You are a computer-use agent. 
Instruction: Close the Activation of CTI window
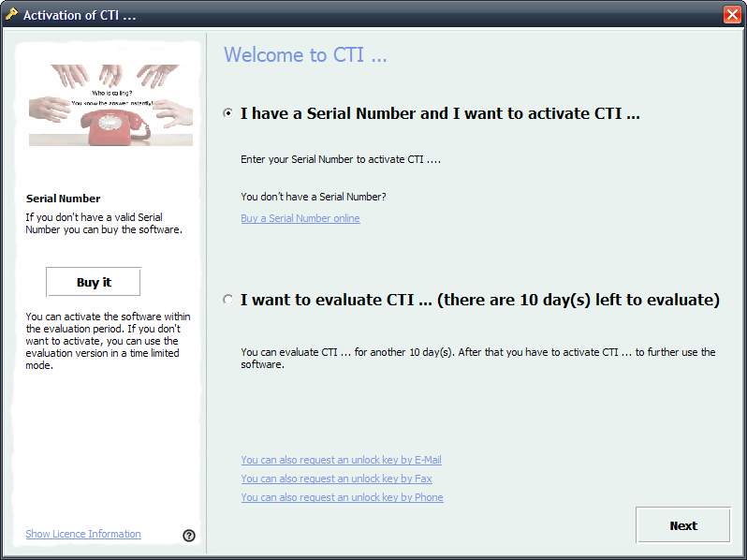[x=732, y=14]
